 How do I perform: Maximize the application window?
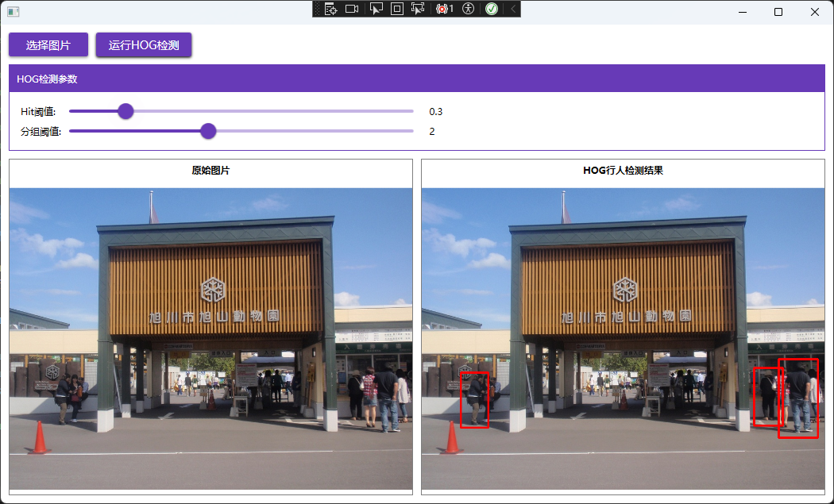(778, 12)
